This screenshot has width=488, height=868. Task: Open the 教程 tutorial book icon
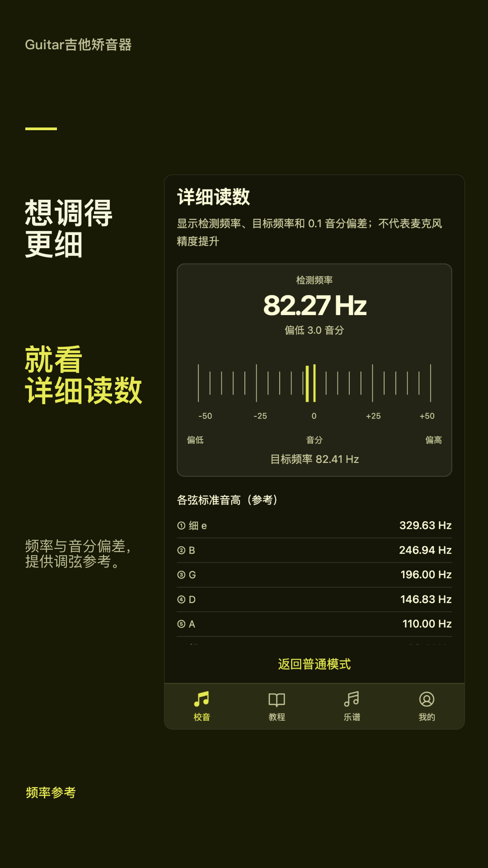[x=277, y=699]
